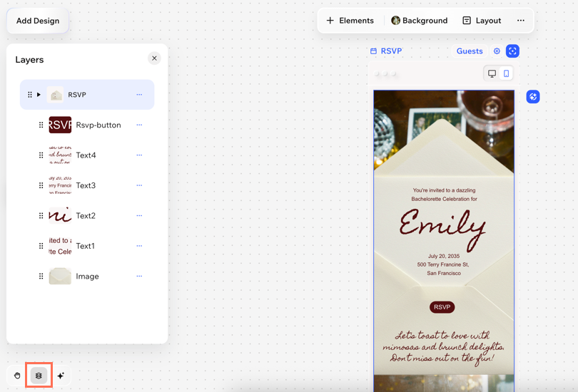Switch to desktop preview
This screenshot has width=578, height=392.
point(492,73)
